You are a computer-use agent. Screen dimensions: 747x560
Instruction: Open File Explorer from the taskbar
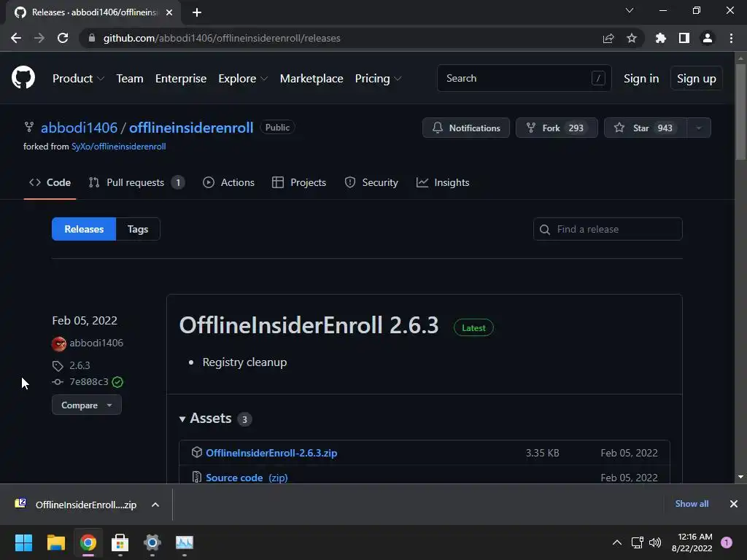pyautogui.click(x=55, y=542)
